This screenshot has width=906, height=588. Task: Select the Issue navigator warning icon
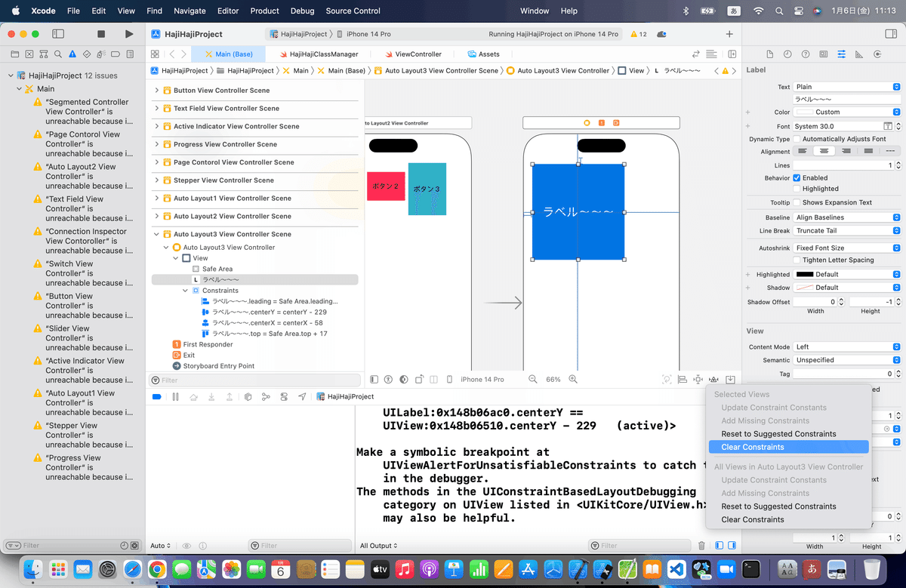pos(72,54)
